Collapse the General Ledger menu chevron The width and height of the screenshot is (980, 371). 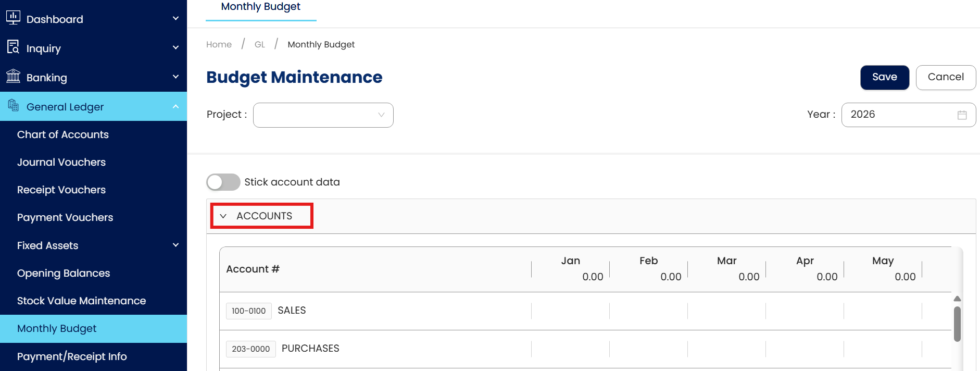coord(175,107)
